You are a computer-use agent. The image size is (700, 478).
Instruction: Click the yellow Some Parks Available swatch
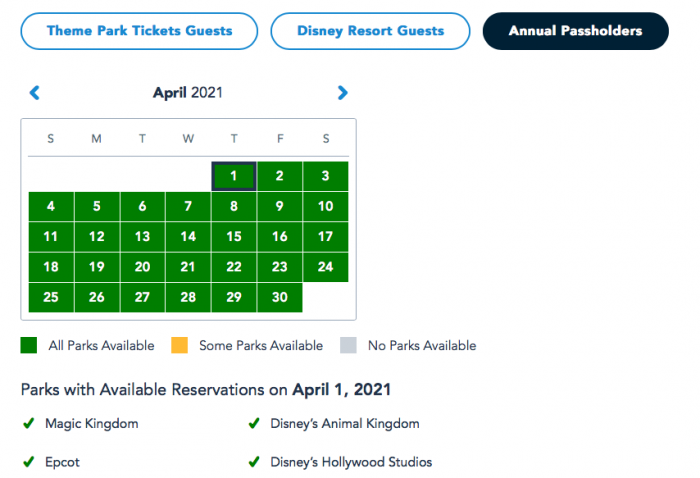(180, 346)
